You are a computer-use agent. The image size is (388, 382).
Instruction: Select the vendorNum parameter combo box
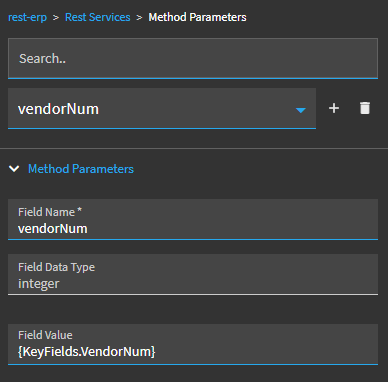(162, 108)
